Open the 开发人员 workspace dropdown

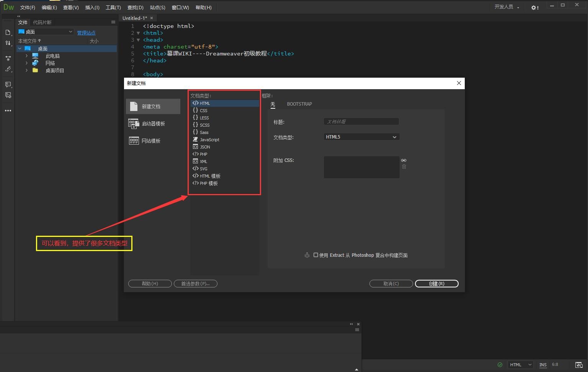507,7
